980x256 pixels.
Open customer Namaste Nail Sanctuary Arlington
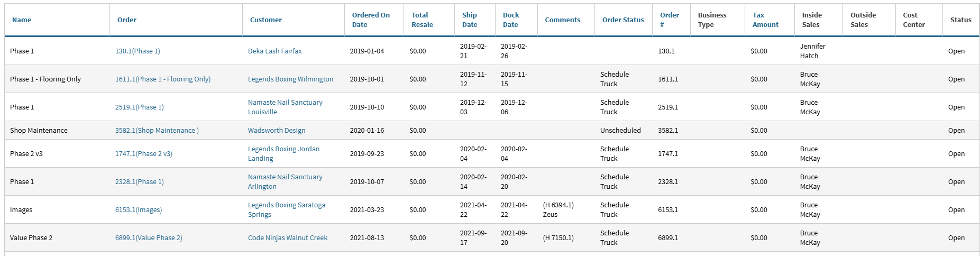click(285, 182)
